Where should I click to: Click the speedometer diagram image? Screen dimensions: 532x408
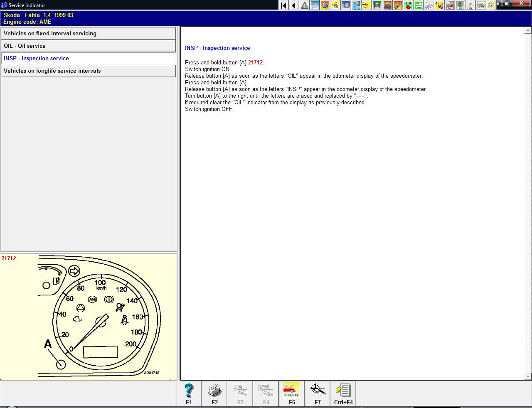click(x=100, y=317)
